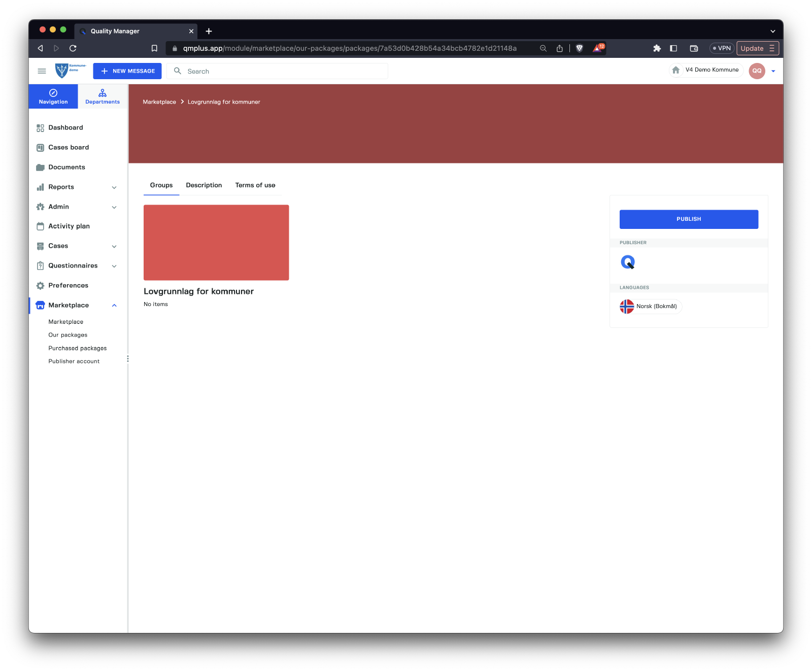Click the Kommune-demo shield logo
This screenshot has width=812, height=671.
pyautogui.click(x=62, y=71)
